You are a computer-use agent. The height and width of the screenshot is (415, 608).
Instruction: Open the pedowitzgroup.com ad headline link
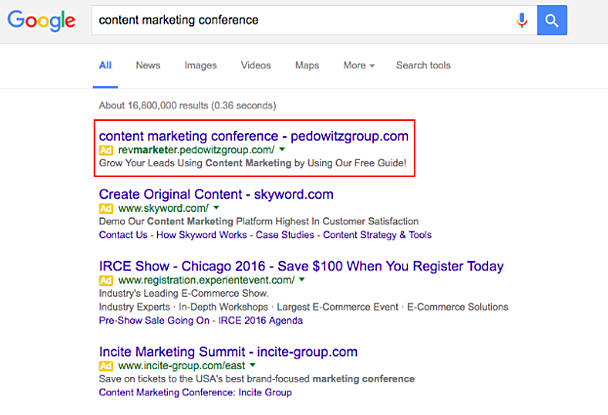[253, 135]
